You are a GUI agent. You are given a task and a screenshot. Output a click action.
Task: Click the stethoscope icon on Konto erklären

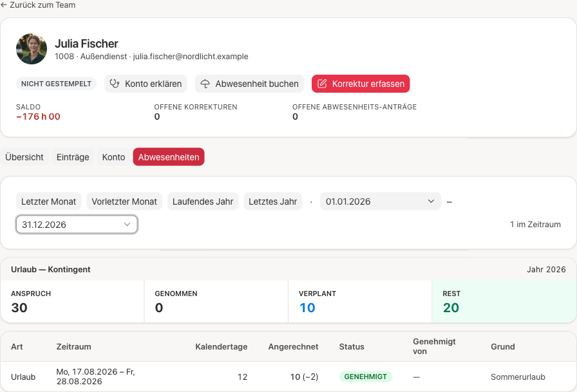(115, 84)
